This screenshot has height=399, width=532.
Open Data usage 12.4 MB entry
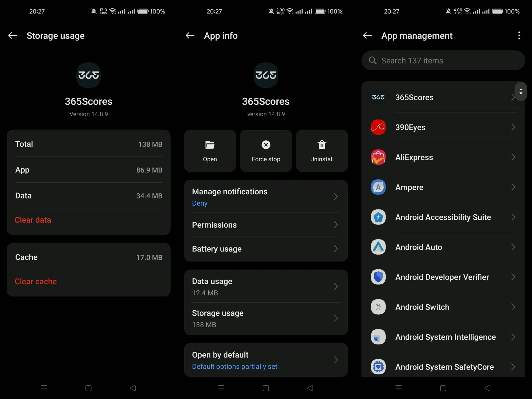266,287
